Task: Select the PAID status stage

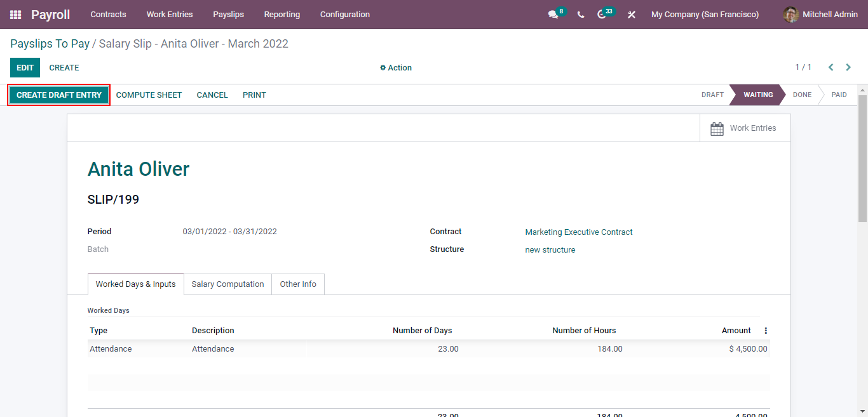Action: pos(839,95)
